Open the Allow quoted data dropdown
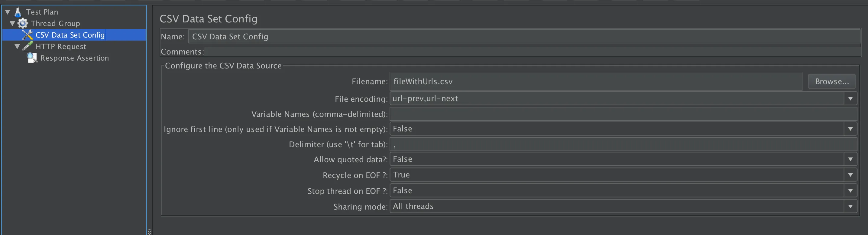Image resolution: width=868 pixels, height=235 pixels. point(850,159)
